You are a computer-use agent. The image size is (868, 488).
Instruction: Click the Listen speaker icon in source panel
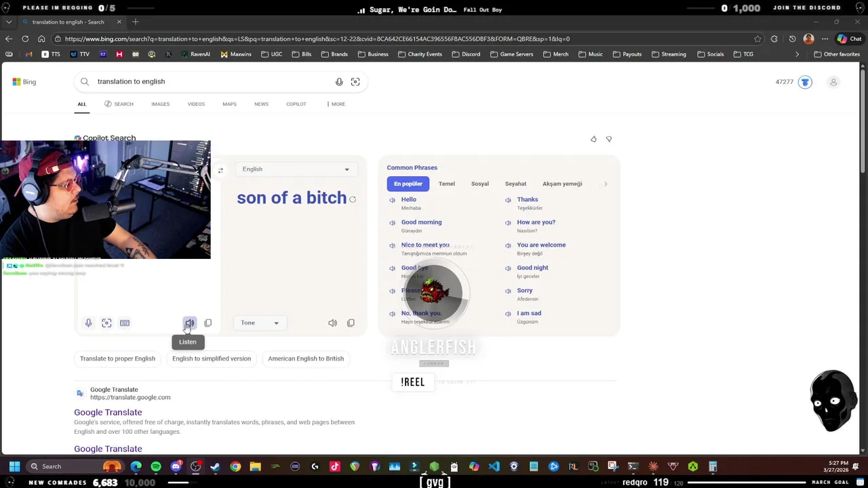tap(190, 323)
